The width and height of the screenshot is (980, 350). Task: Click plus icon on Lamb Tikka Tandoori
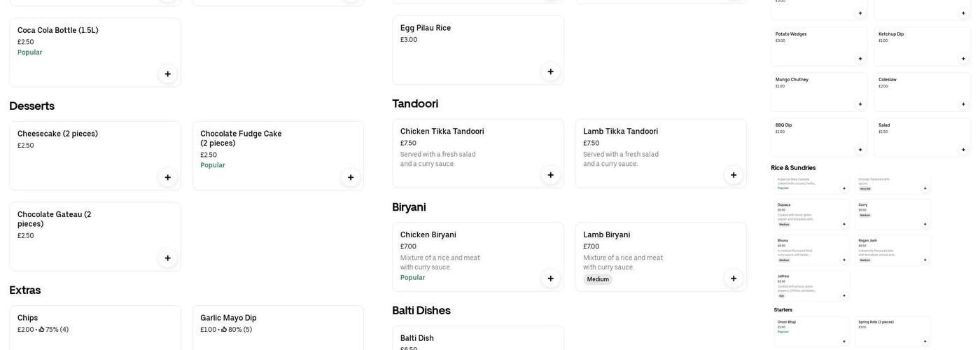click(734, 175)
